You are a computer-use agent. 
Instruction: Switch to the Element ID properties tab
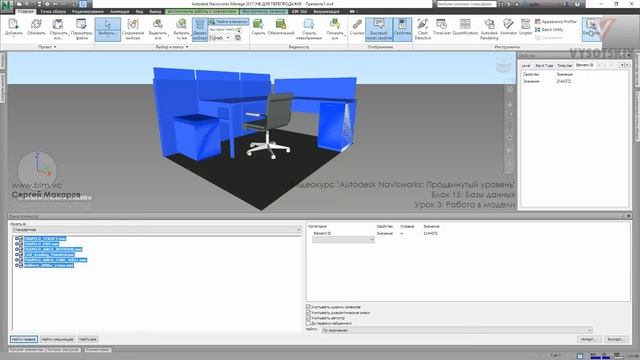pos(584,65)
